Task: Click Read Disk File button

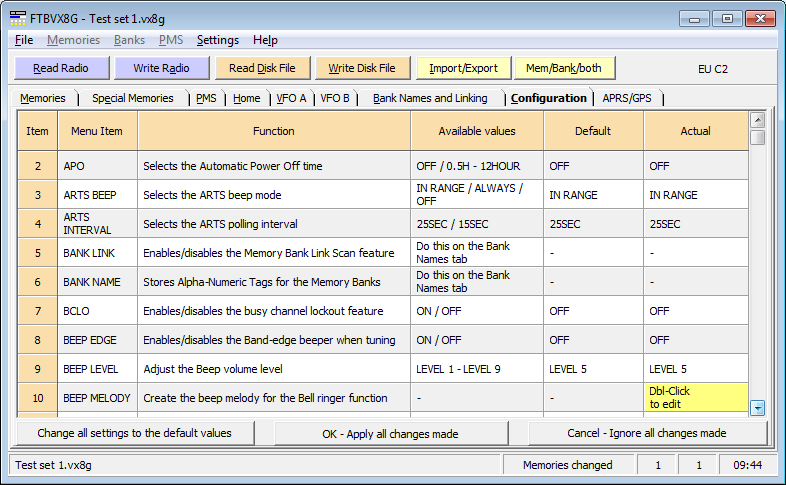Action: tap(263, 68)
